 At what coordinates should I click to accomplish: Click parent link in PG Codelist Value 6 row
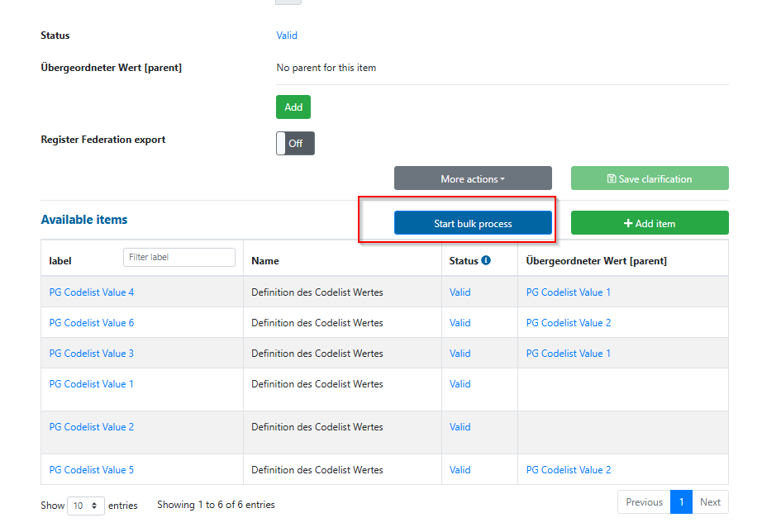pyautogui.click(x=569, y=323)
